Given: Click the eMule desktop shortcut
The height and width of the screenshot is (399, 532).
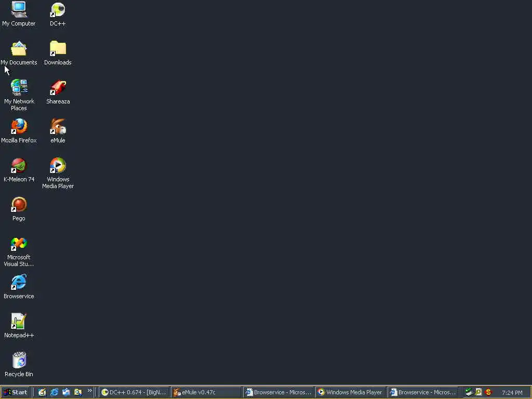Looking at the screenshot, I should click(x=58, y=131).
